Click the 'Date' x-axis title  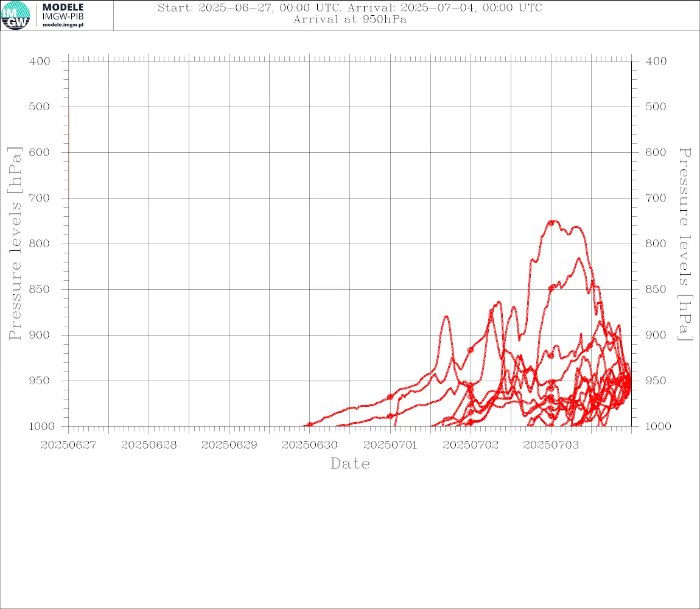click(x=351, y=464)
